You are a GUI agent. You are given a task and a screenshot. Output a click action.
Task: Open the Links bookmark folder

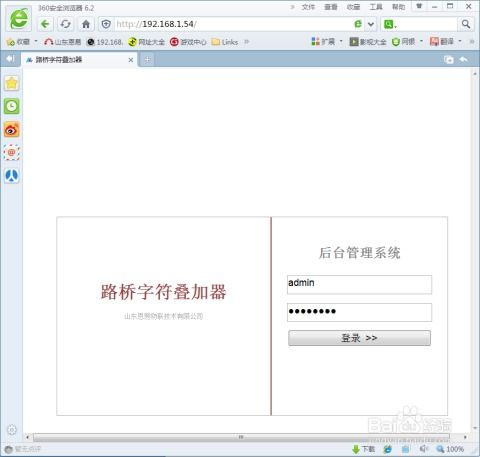click(x=225, y=42)
